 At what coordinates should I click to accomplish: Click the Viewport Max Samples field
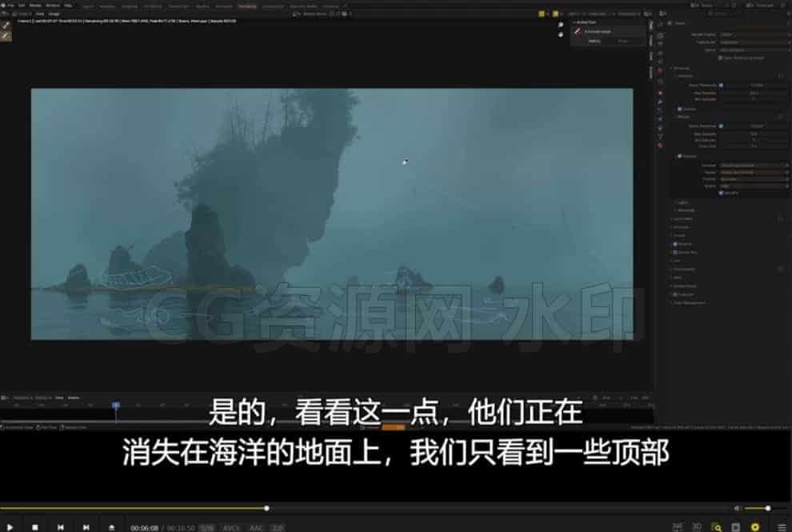pos(753,93)
